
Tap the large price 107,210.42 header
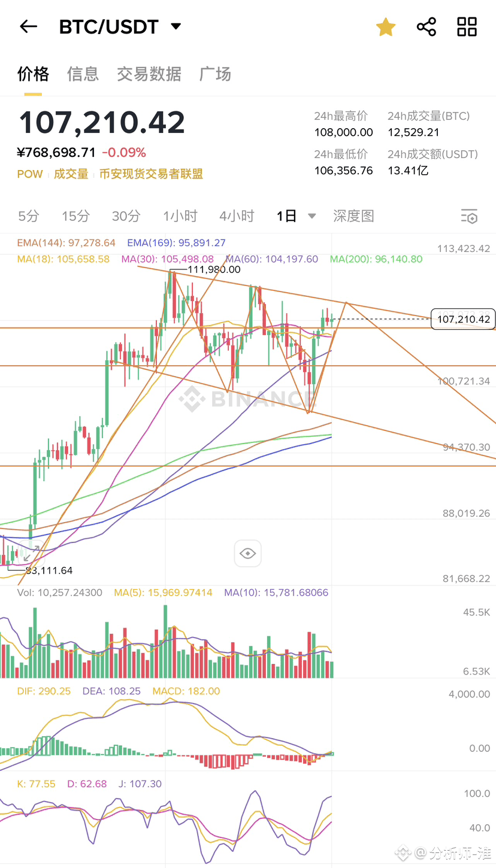[x=102, y=123]
